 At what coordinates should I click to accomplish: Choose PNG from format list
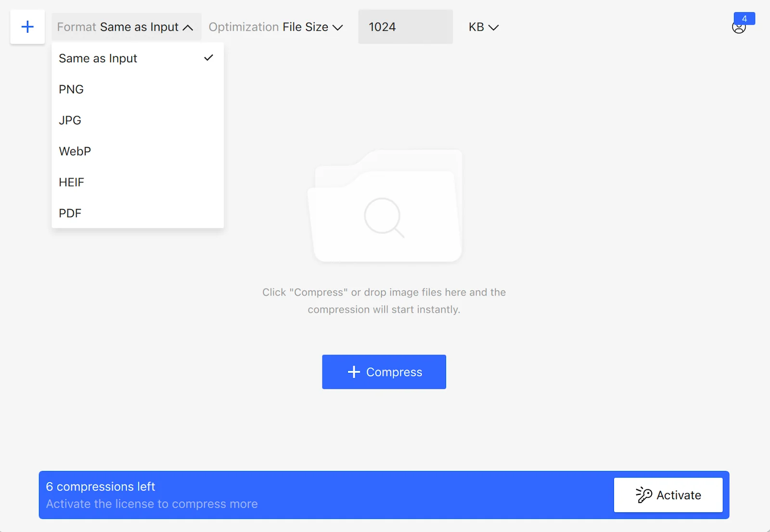pyautogui.click(x=138, y=89)
